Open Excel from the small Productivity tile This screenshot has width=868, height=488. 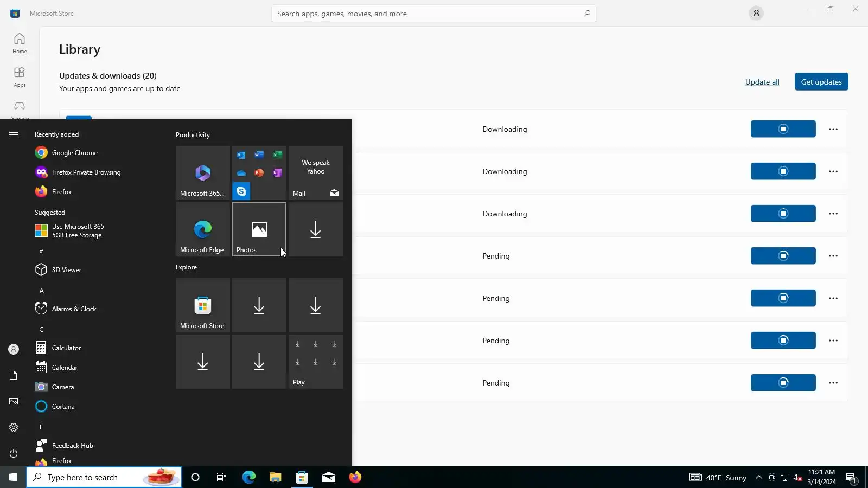pyautogui.click(x=277, y=155)
